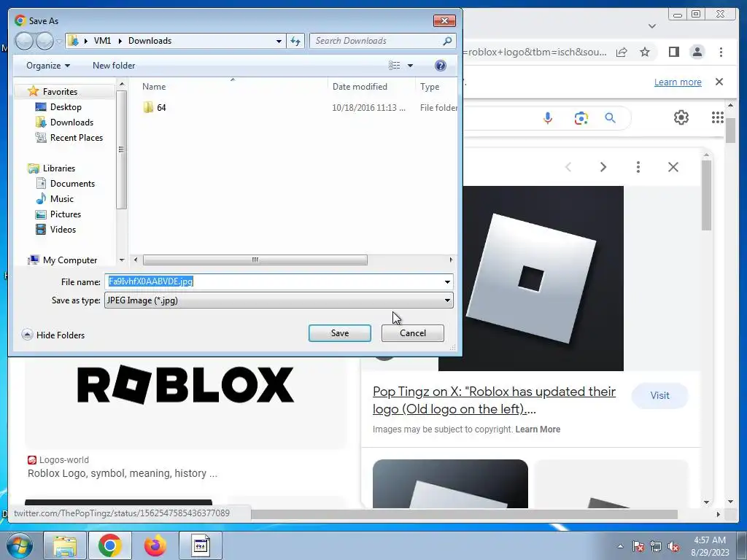Click the change view icon
The width and height of the screenshot is (747, 560).
tap(395, 65)
